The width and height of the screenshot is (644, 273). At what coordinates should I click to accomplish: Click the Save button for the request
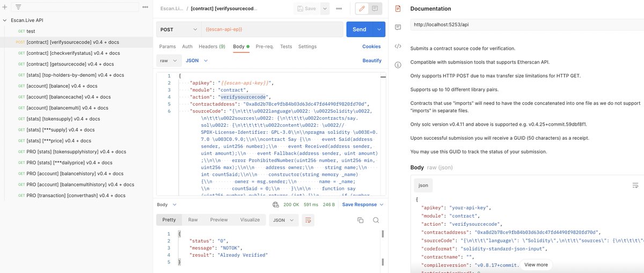click(306, 9)
